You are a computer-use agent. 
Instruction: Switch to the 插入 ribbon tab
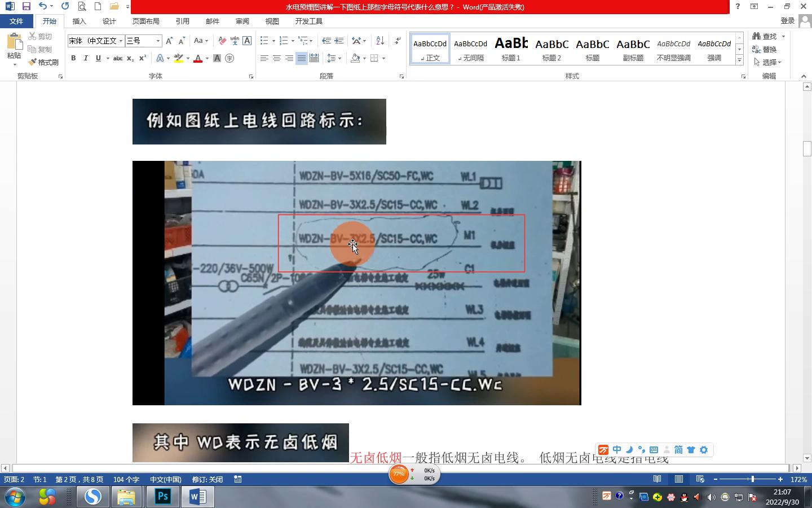79,21
